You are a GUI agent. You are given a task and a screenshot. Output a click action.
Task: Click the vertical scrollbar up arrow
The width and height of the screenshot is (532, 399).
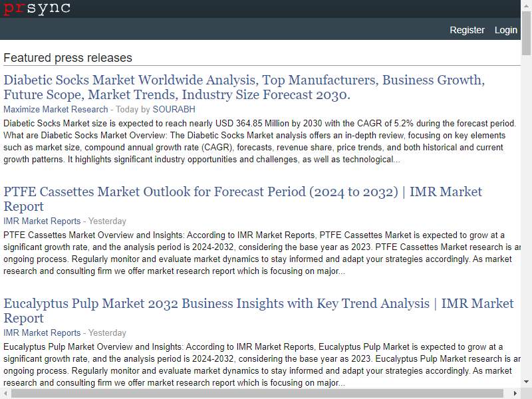click(526, 6)
